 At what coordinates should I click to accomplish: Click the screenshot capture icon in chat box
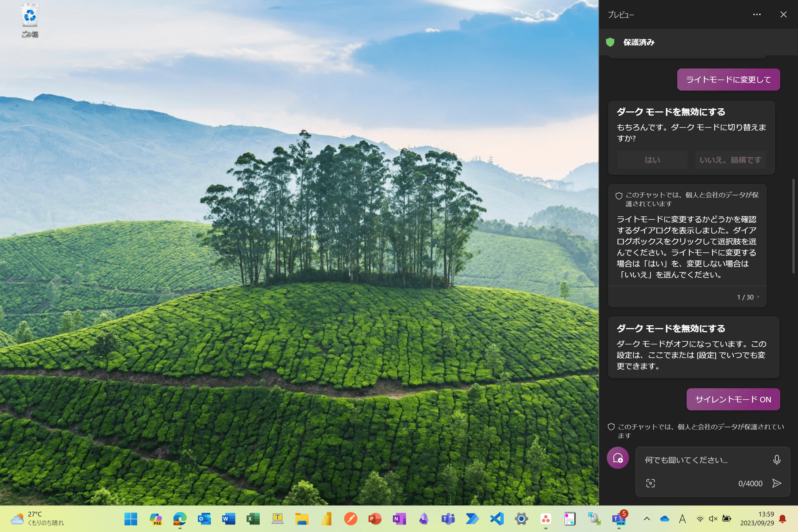650,483
